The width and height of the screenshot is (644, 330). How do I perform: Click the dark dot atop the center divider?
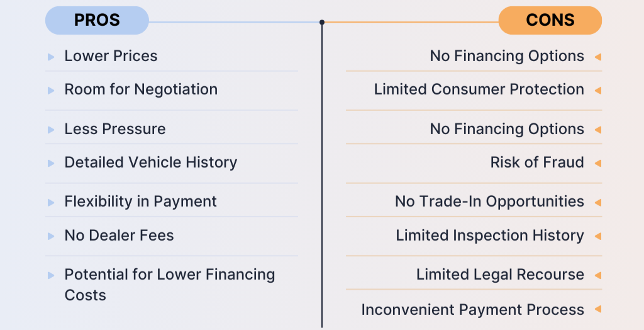coord(322,22)
